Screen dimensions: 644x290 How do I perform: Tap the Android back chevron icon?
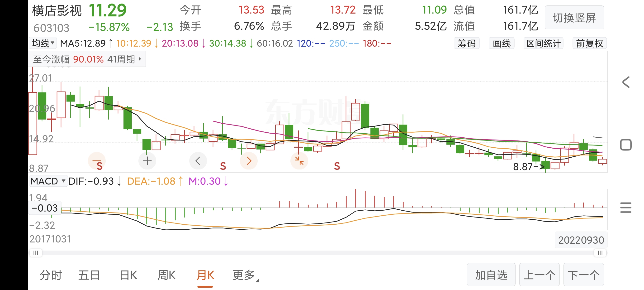click(x=625, y=82)
